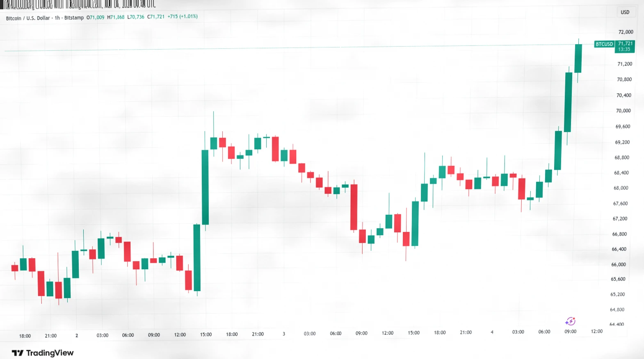Screen dimensions: 644x359
Task: Click the 70,000 price scale label
Action: point(623,111)
